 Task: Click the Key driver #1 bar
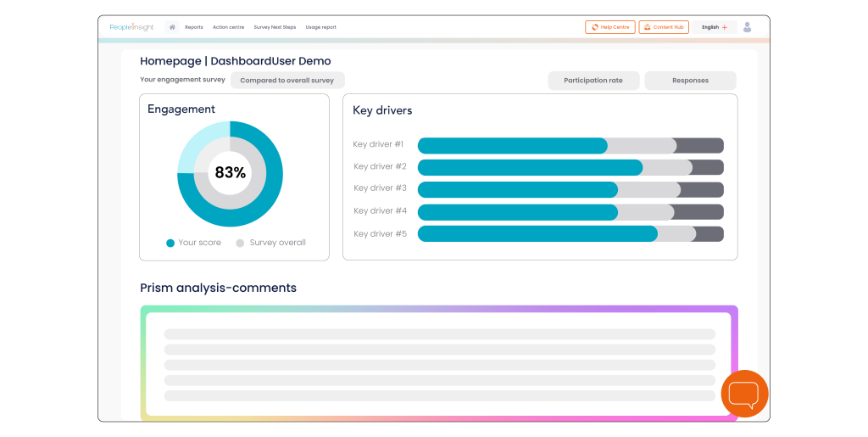tap(570, 146)
